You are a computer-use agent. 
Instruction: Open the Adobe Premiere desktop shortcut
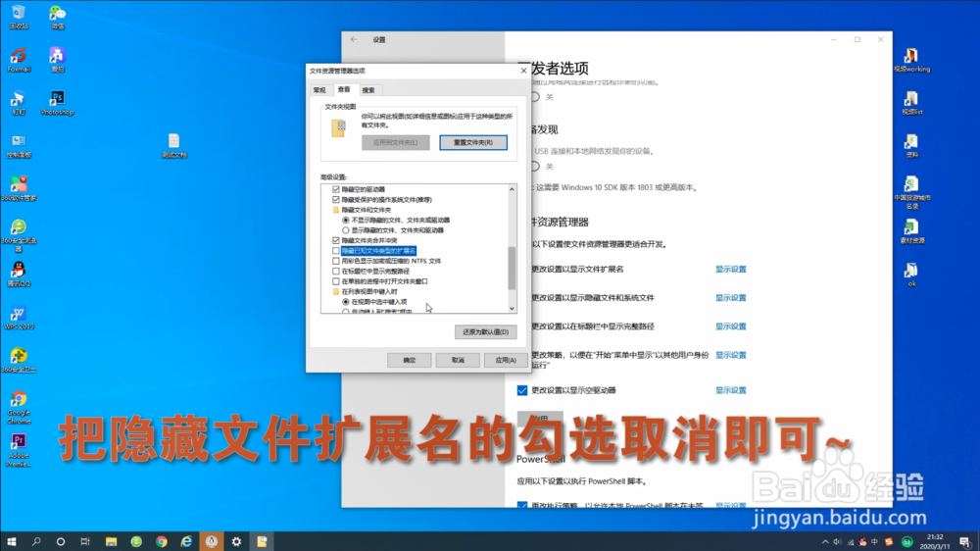18,450
